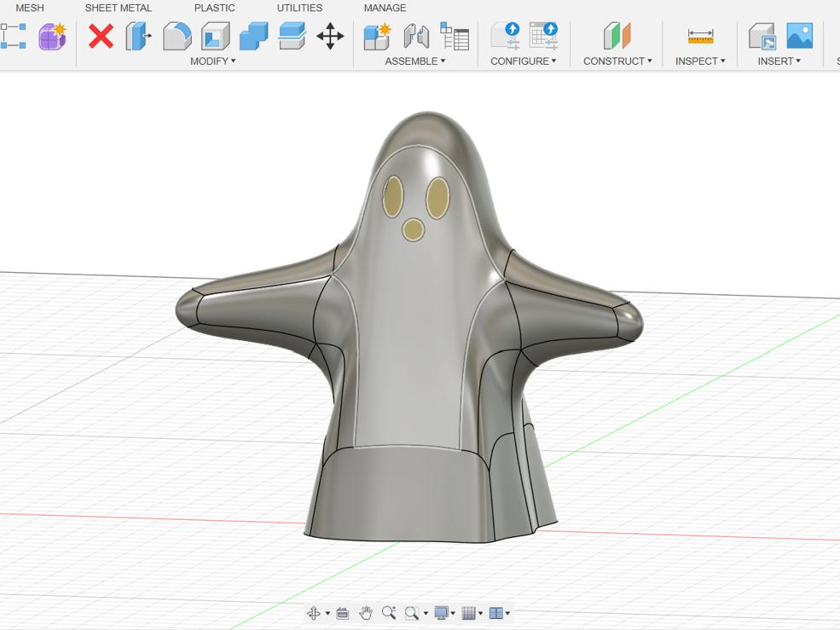840x630 pixels.
Task: Select the Create Form purple box tool
Action: pyautogui.click(x=53, y=37)
